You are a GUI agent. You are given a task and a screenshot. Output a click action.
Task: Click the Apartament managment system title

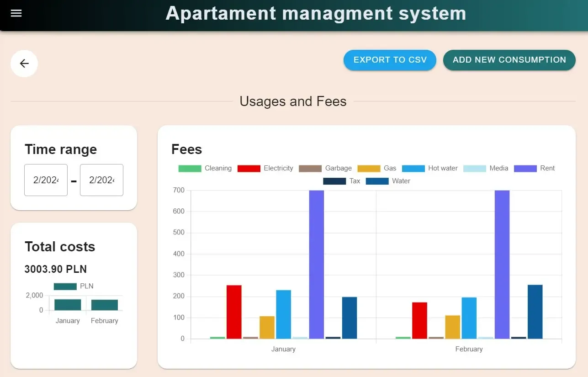click(x=316, y=13)
